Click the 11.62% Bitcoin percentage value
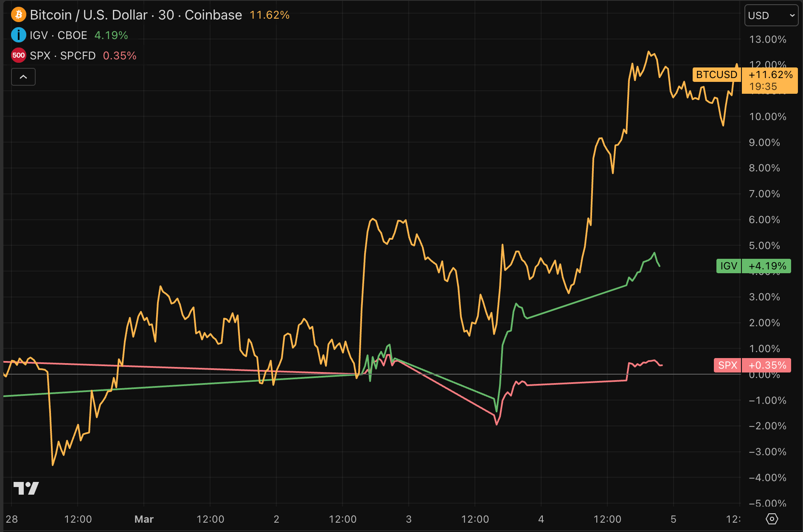The width and height of the screenshot is (803, 532). [x=270, y=15]
